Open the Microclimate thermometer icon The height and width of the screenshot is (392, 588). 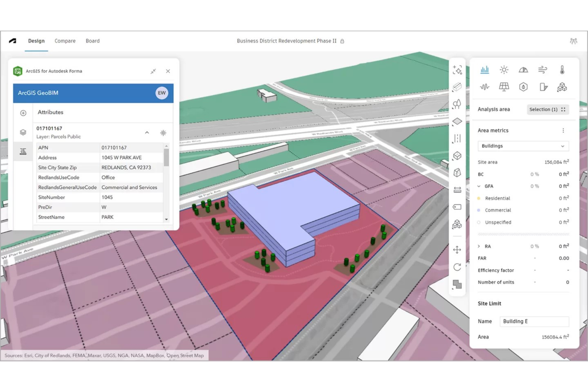(x=562, y=69)
